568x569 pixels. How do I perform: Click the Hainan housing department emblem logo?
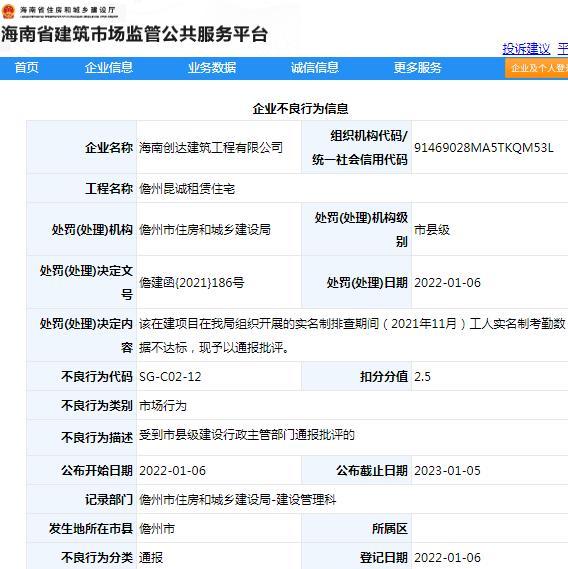tap(8, 11)
